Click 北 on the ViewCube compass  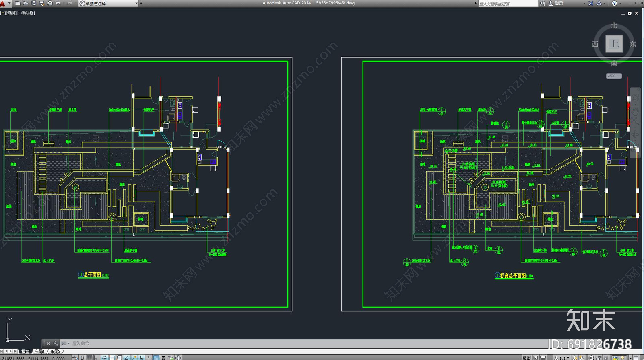pos(614,25)
